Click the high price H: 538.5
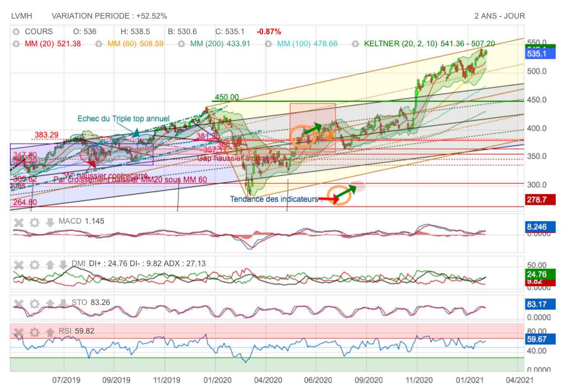Screen dimensions: 573x392 tap(135, 32)
